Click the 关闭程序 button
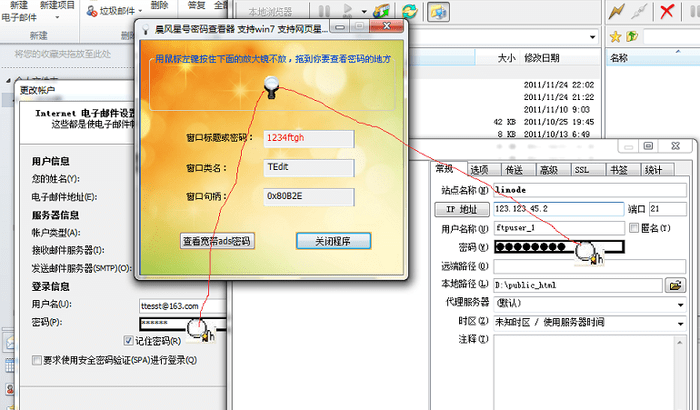 coord(333,241)
